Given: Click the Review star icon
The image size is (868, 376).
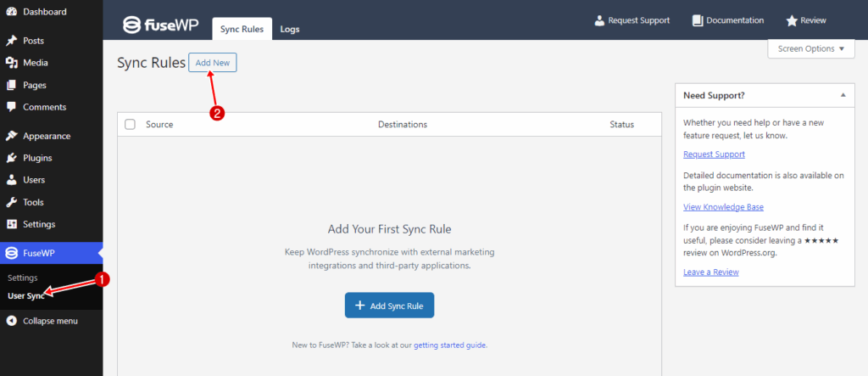Looking at the screenshot, I should coord(792,20).
